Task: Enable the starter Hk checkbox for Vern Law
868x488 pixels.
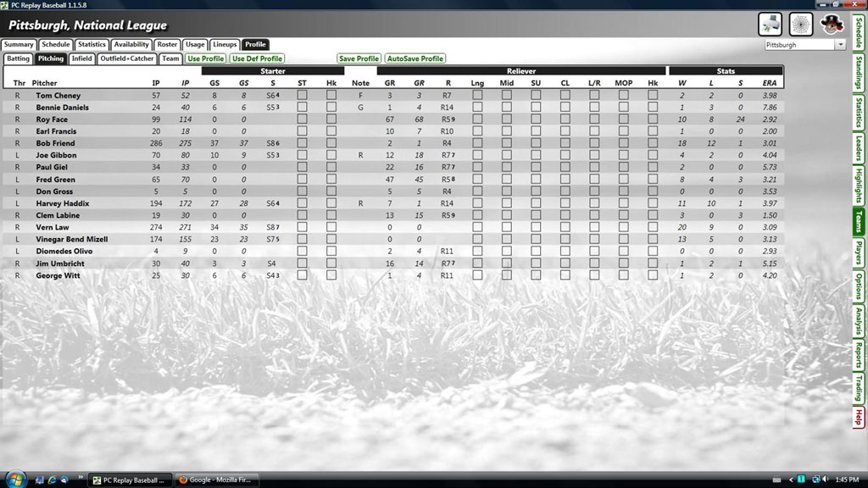Action: click(x=331, y=227)
